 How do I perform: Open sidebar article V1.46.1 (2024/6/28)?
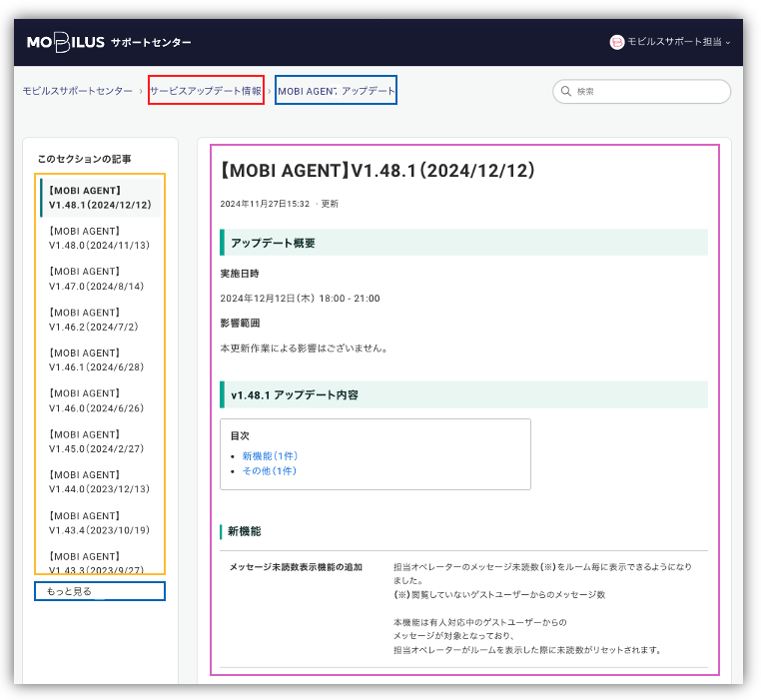tap(97, 359)
